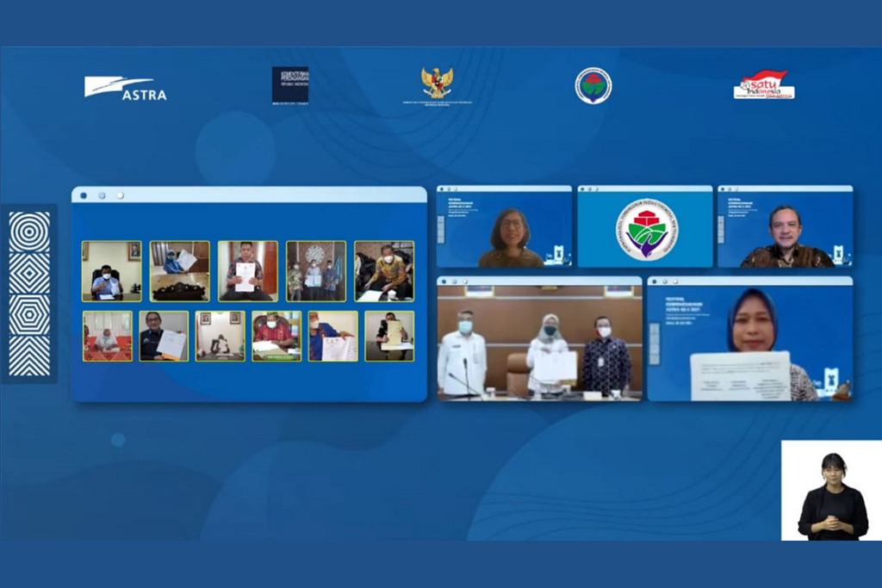Select the large red-green ministry logo panel
882x588 pixels.
click(644, 226)
